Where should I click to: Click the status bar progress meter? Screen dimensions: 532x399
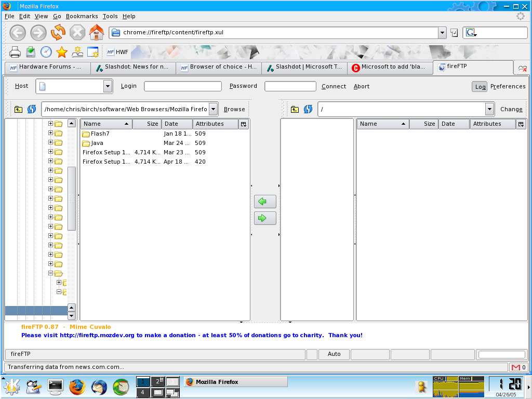click(x=501, y=354)
